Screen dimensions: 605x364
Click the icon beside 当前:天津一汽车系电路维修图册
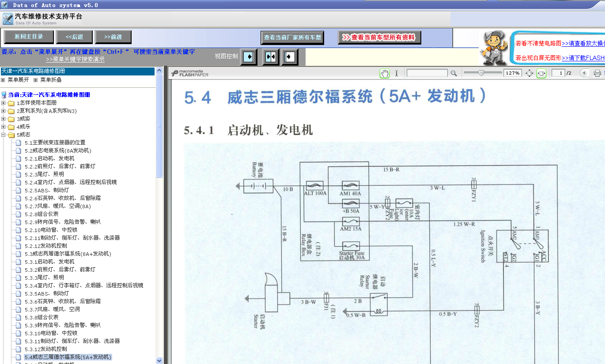[x=4, y=95]
